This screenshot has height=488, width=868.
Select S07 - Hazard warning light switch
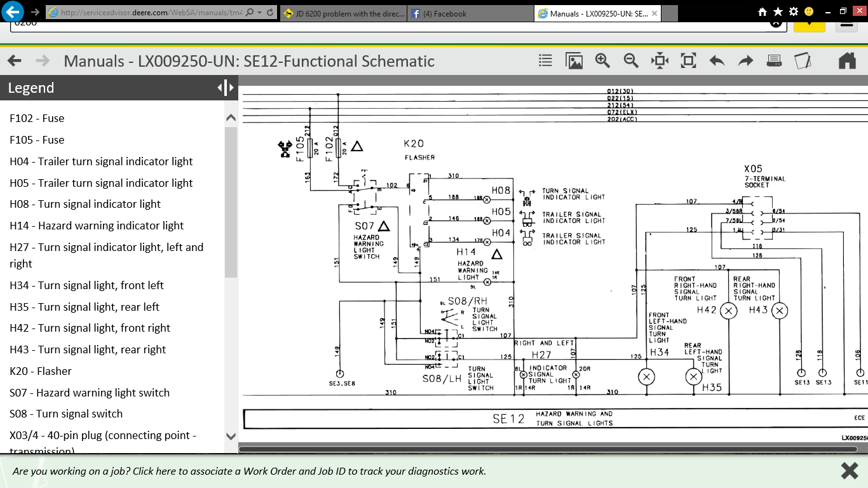pos(90,393)
